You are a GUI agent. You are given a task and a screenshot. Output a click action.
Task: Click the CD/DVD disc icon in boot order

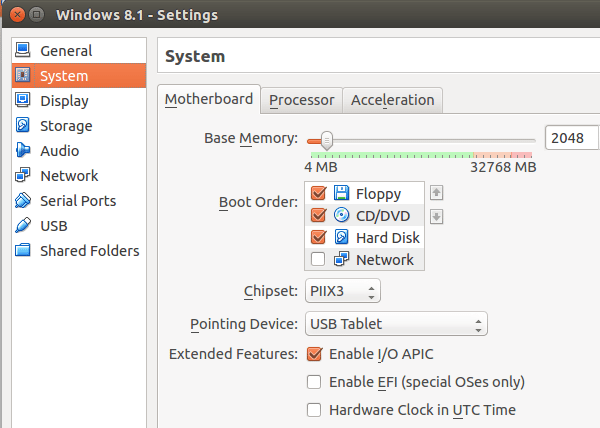pyautogui.click(x=341, y=215)
